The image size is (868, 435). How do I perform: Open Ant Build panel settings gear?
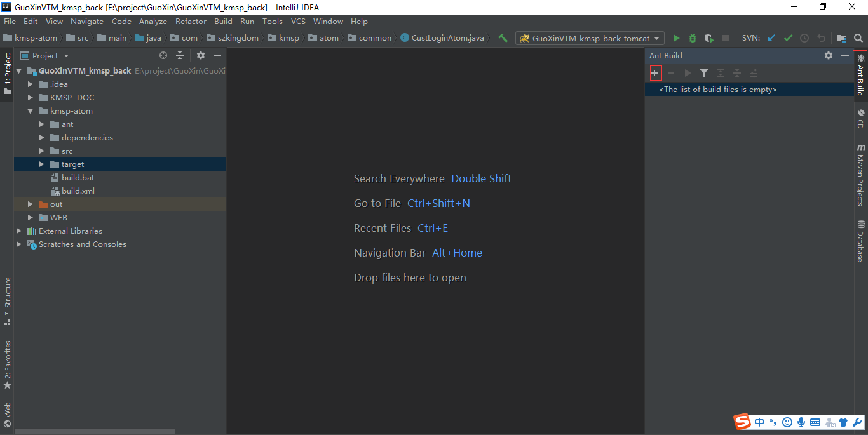(x=829, y=55)
